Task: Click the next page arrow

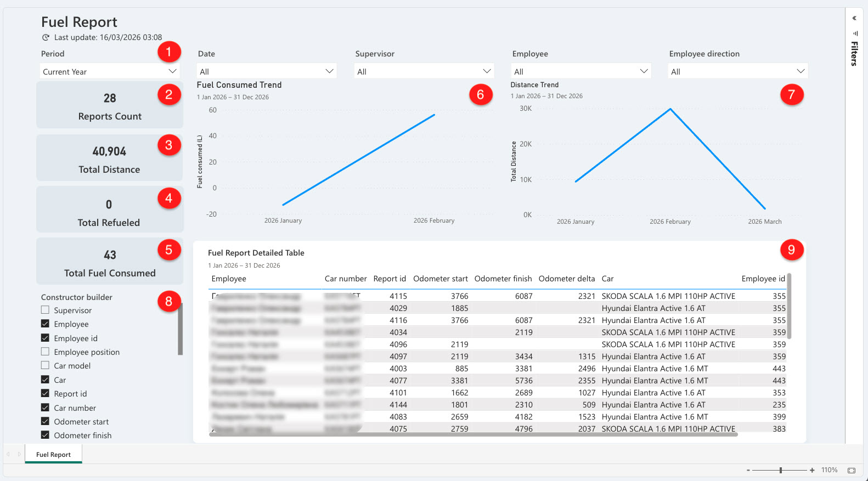Action: (19, 454)
